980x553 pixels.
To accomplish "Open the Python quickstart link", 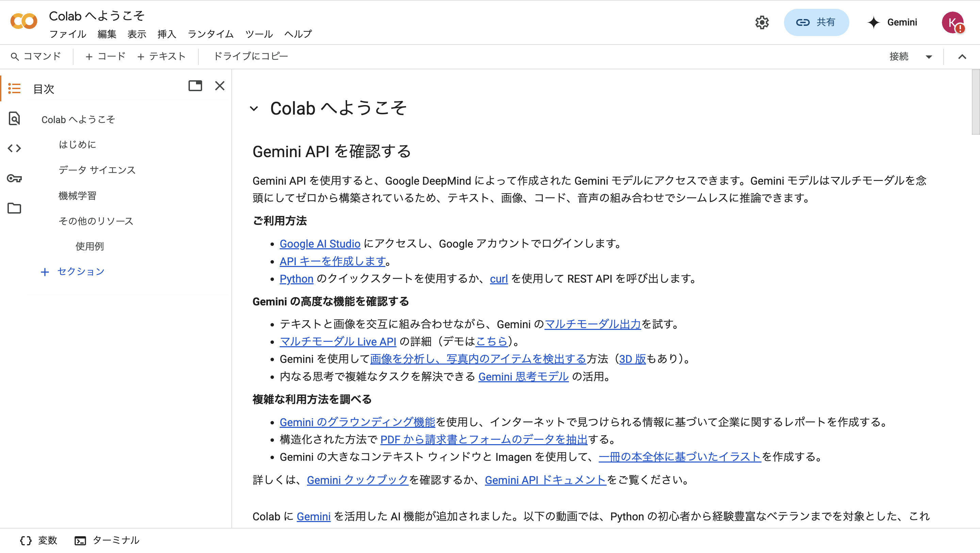I will coord(296,279).
